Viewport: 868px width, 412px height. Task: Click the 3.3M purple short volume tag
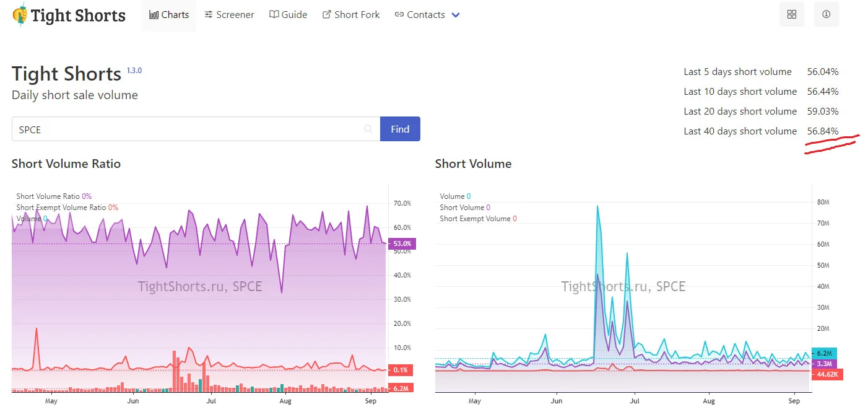point(824,364)
